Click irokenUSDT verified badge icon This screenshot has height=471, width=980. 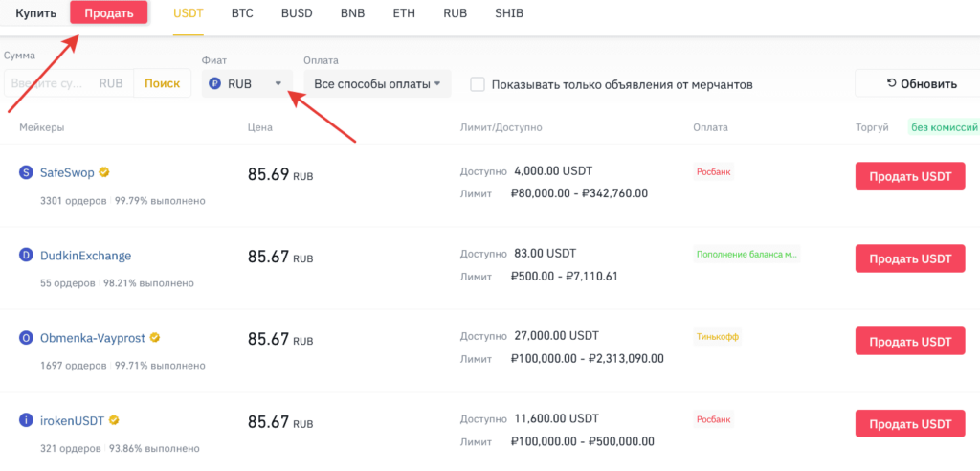(114, 420)
